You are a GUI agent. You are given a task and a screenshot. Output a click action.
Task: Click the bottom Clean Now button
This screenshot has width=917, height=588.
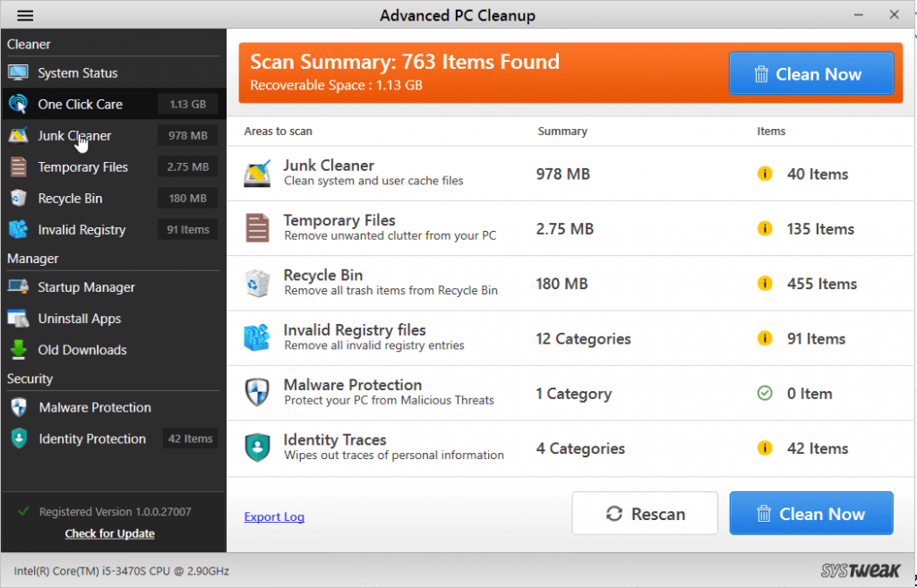pos(811,513)
